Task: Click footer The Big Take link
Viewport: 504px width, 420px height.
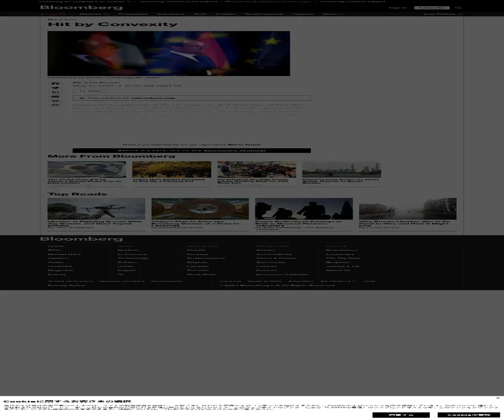Action: (343, 258)
